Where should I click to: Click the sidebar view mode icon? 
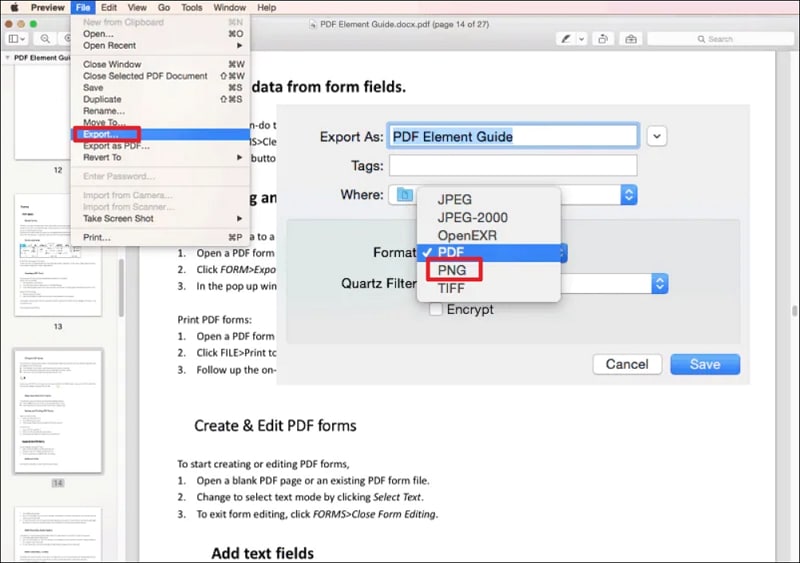16,39
